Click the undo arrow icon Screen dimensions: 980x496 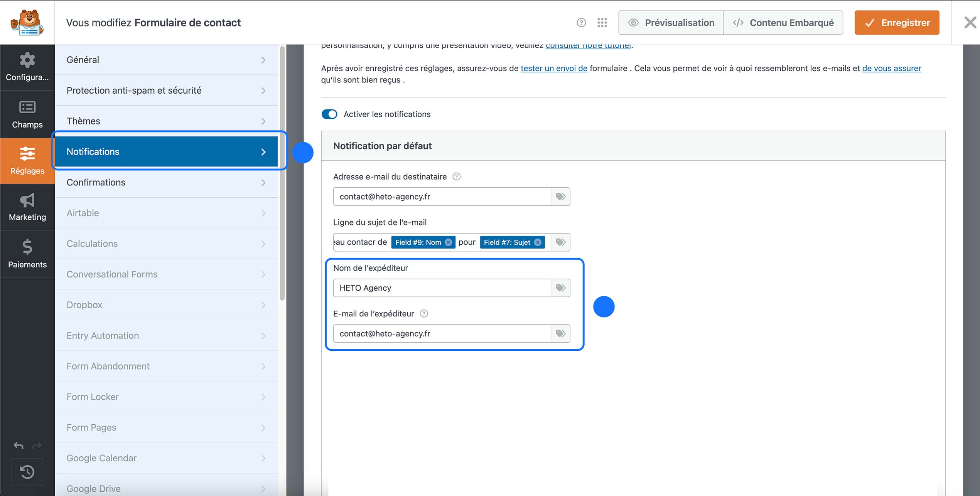coord(18,446)
